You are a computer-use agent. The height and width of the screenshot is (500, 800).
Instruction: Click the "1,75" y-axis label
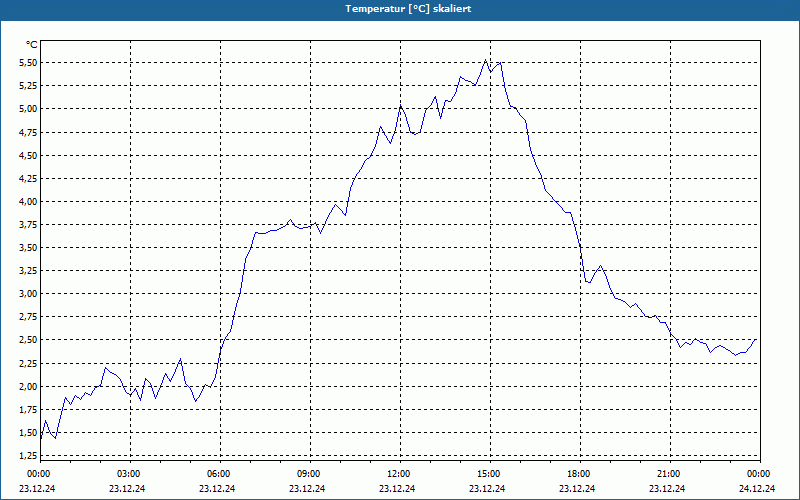[28, 409]
